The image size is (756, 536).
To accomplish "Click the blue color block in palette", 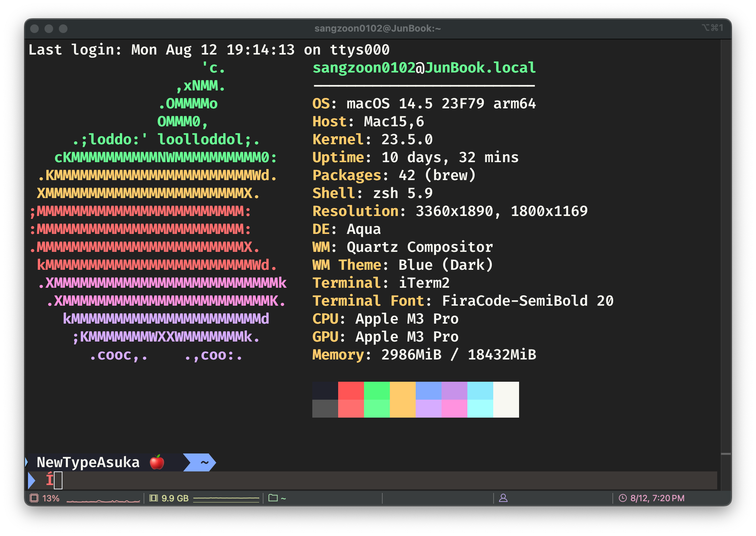I will point(429,391).
